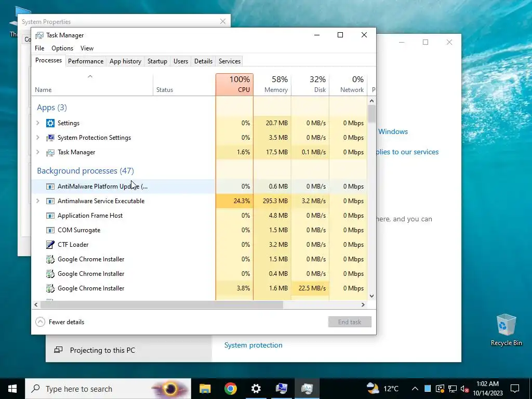Click the Antimalware Service Executable icon
The height and width of the screenshot is (399, 532).
click(50, 201)
